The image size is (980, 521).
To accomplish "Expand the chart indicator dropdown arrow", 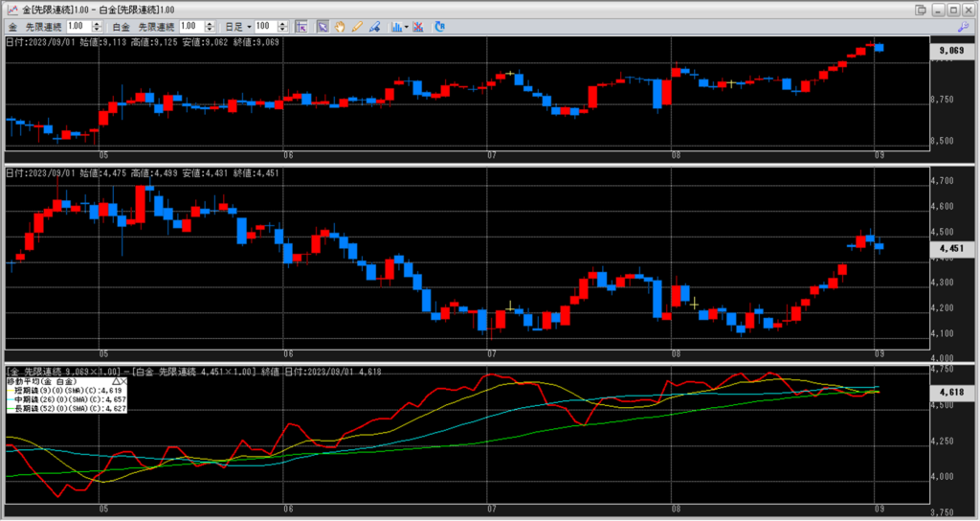I will tap(408, 26).
